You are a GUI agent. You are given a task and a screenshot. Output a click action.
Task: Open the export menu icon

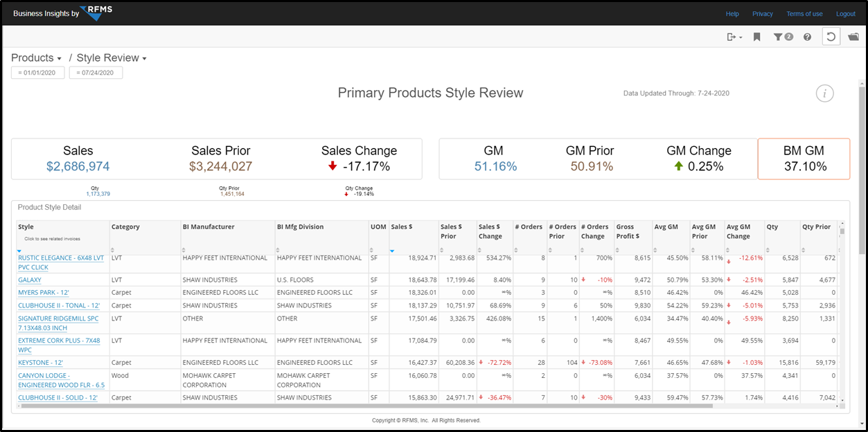coord(734,37)
